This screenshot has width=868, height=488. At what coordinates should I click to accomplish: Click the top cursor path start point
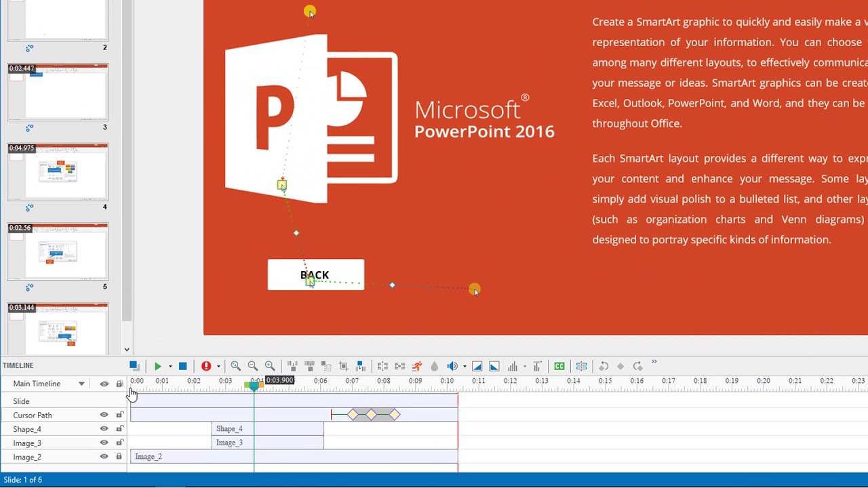310,12
